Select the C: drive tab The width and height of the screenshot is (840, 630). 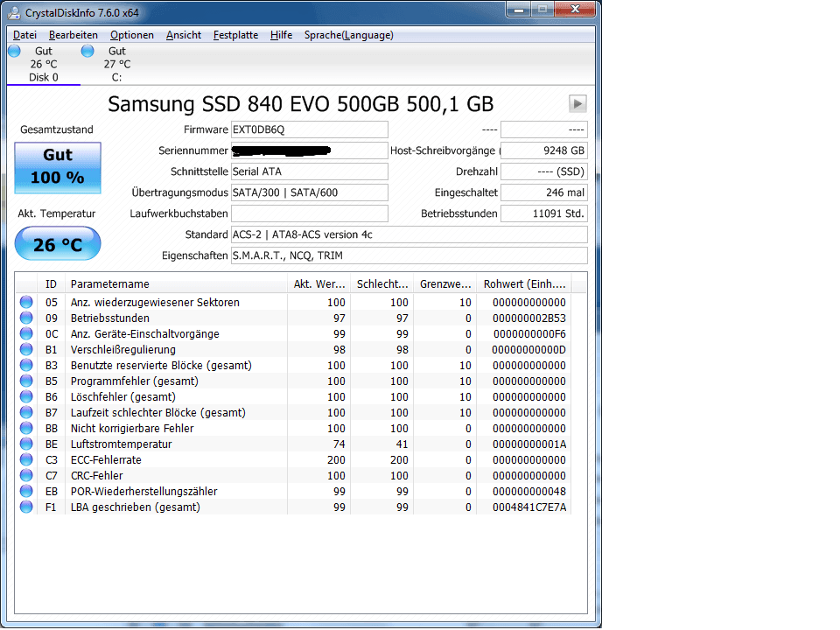point(116,64)
